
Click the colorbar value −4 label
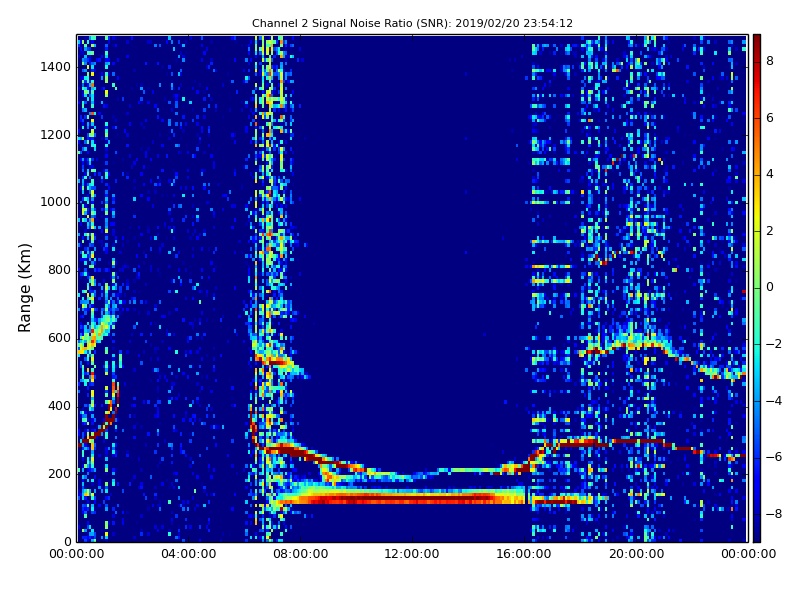pos(774,401)
